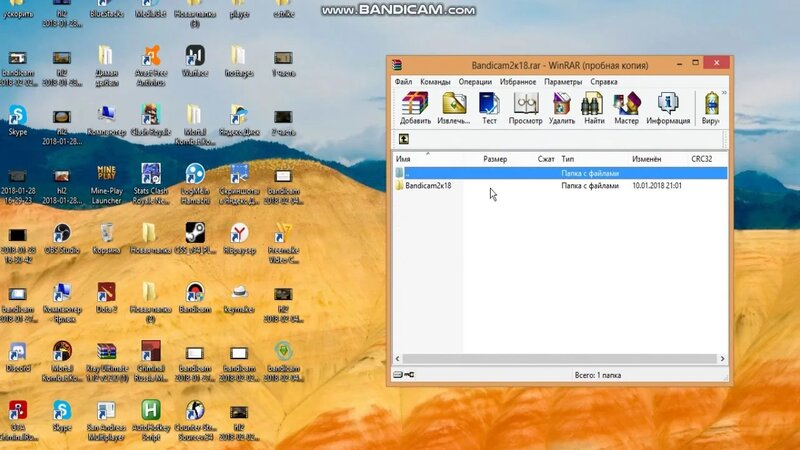Viewport: 800px width, 450px height.
Task: Click the key icon in WinRAR status bar
Action: coord(409,375)
